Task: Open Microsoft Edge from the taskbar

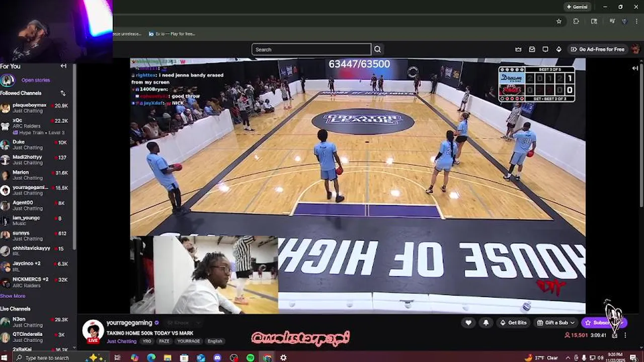Action: click(x=151, y=357)
